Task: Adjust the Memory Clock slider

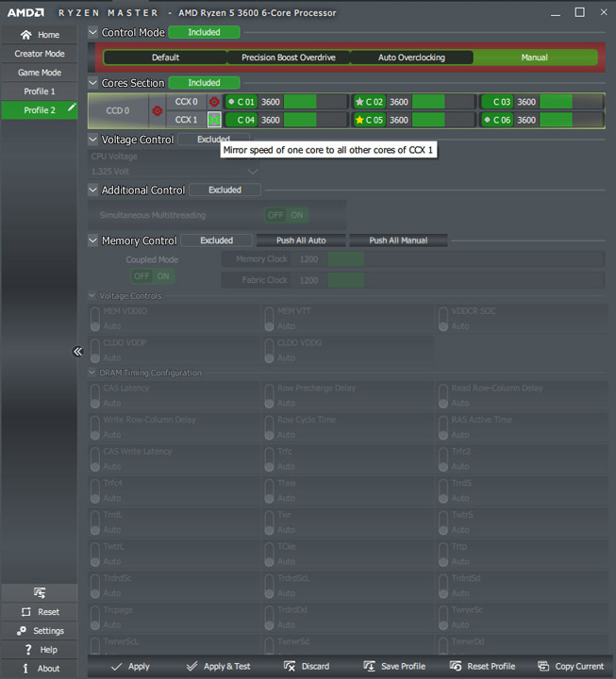Action: click(x=466, y=259)
